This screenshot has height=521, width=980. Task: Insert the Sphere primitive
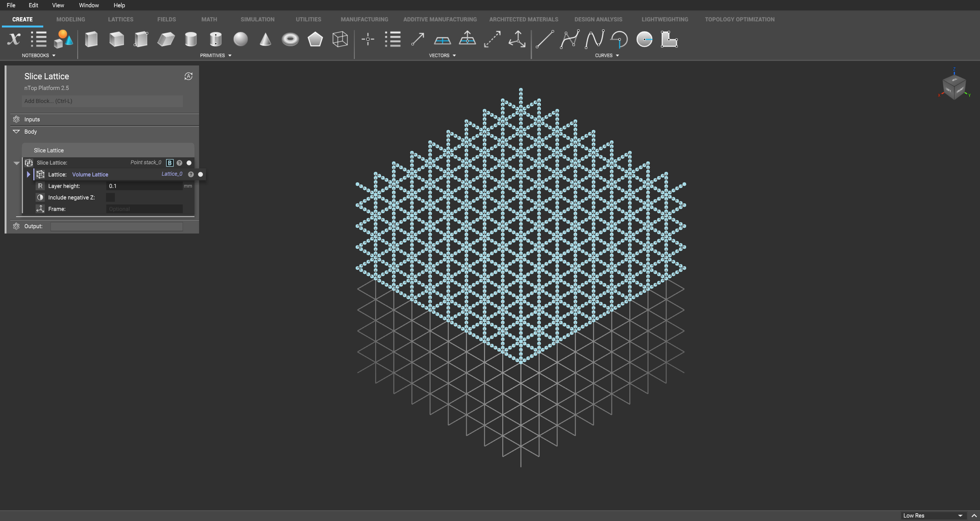click(240, 39)
